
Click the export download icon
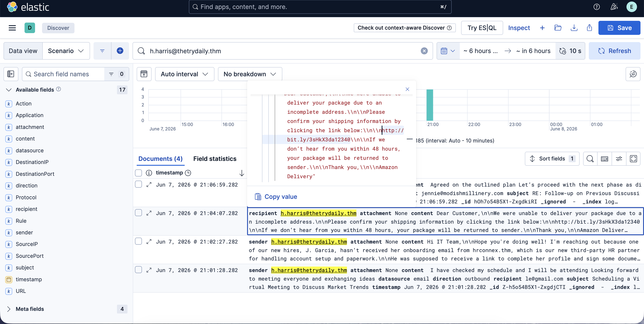point(574,28)
